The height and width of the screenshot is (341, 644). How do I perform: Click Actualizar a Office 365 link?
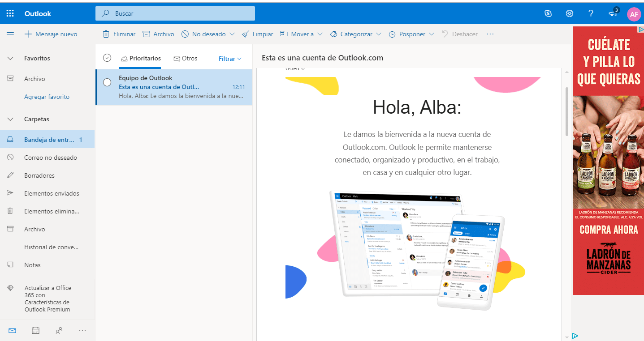pos(48,298)
